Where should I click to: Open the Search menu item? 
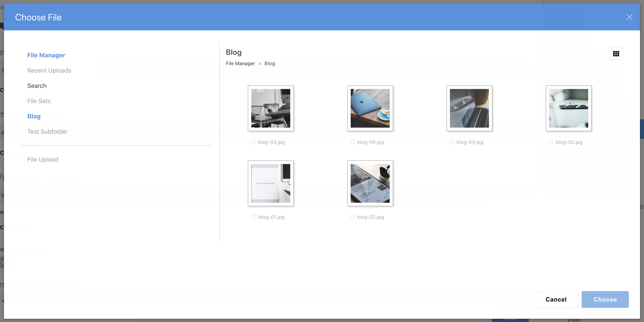tap(37, 86)
